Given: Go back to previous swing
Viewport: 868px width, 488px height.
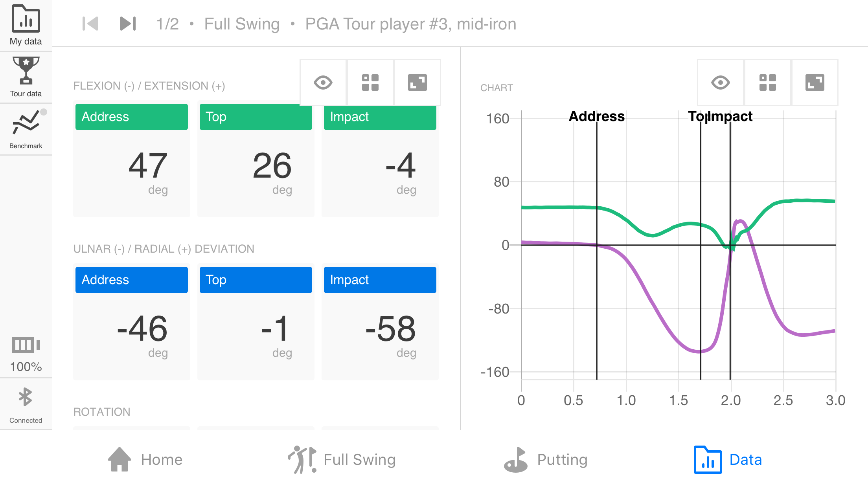Looking at the screenshot, I should [90, 24].
